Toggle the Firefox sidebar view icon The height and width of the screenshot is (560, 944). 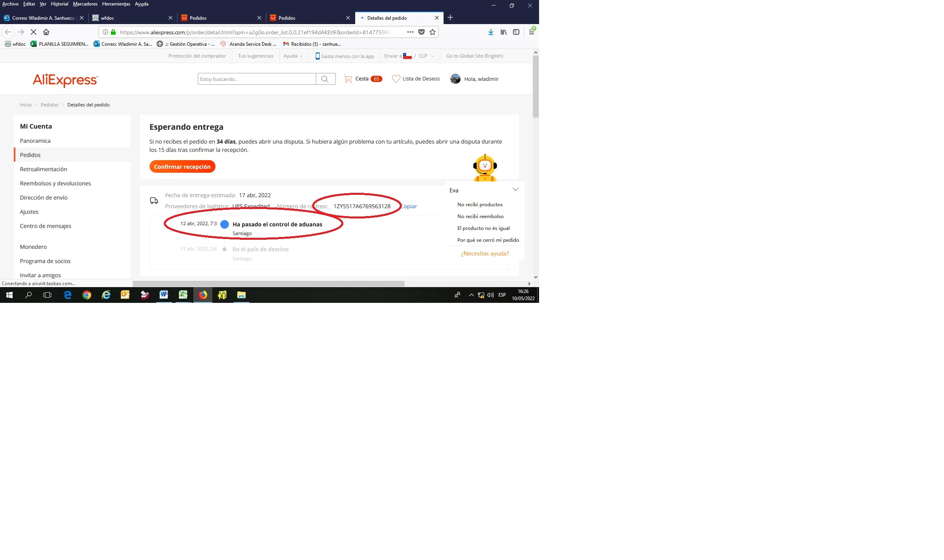click(x=516, y=32)
